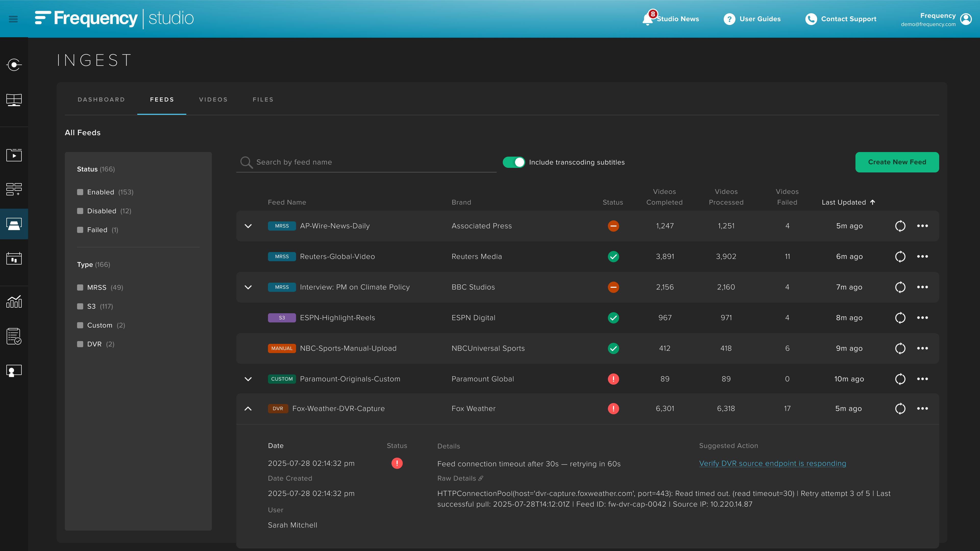Switch to the Dashboard tab

point(101,100)
